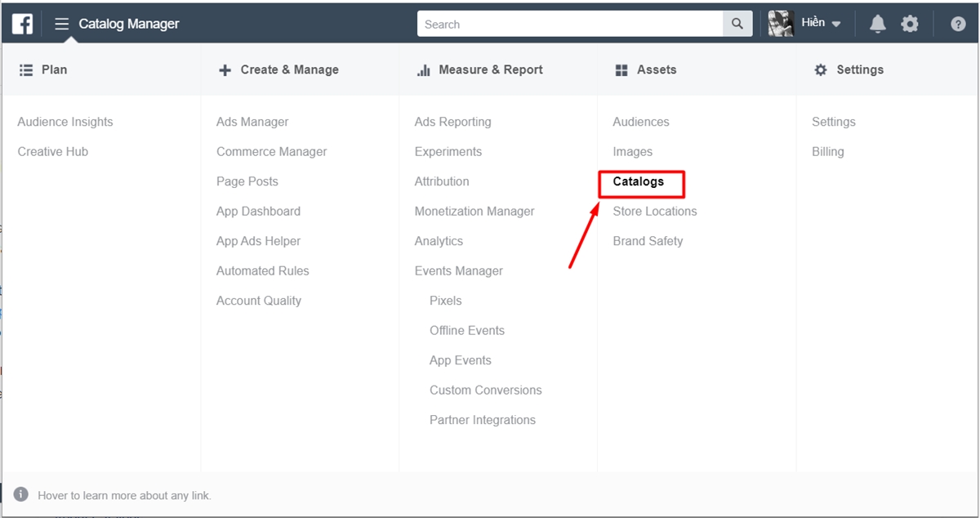Select Analytics

point(439,241)
